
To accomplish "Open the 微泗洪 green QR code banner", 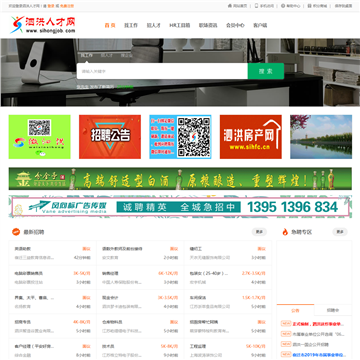I will point(40,137).
